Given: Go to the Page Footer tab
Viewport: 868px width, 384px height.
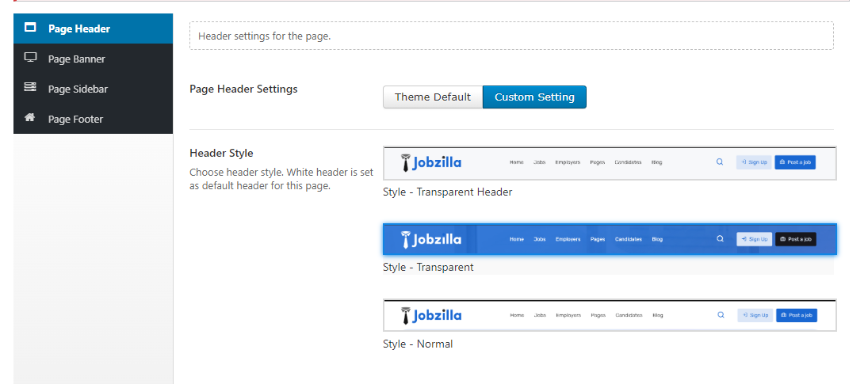Looking at the screenshot, I should coord(75,119).
